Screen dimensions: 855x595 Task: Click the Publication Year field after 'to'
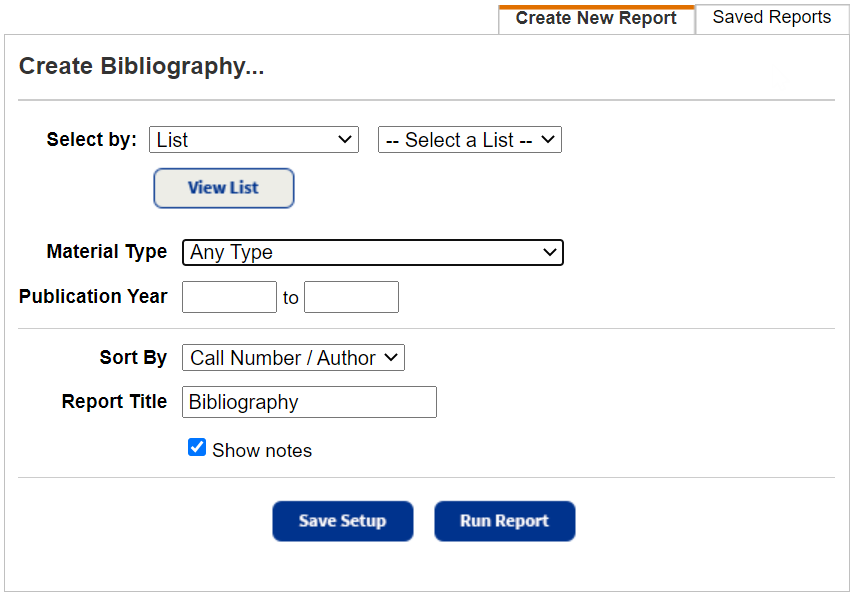(x=351, y=296)
